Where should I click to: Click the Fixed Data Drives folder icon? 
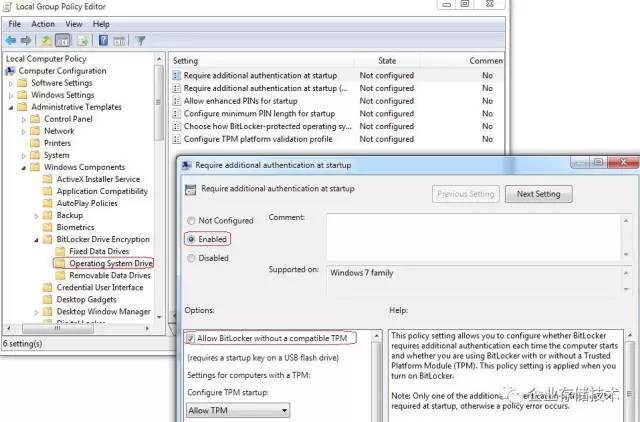(60, 251)
